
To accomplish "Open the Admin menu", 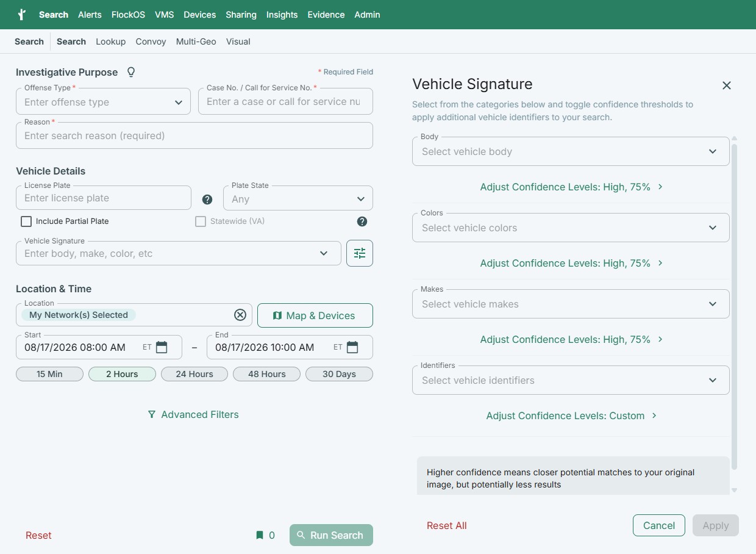I will tap(367, 15).
